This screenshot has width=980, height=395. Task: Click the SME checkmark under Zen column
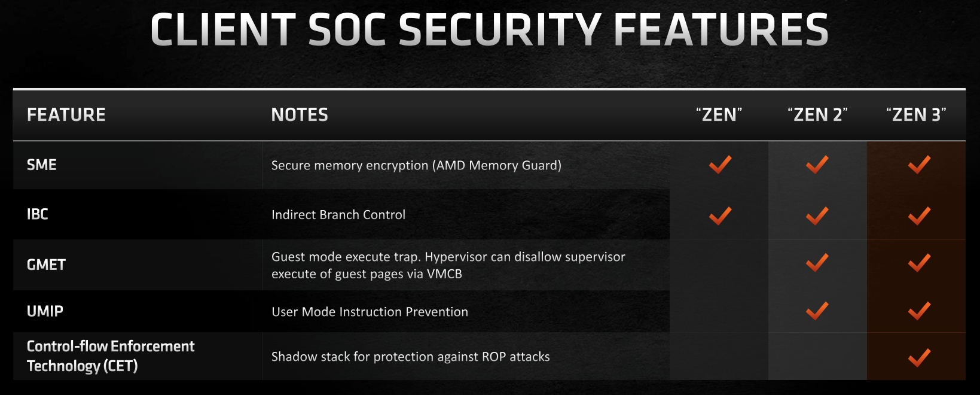click(x=721, y=165)
